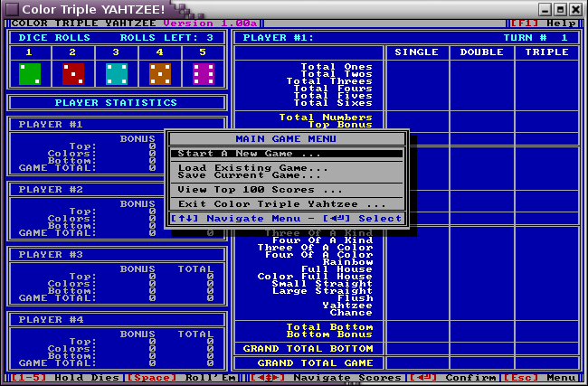Viewport: 588px width, 386px height.
Task: Click the PLAYER #3 statistics heading
Action: coord(51,255)
